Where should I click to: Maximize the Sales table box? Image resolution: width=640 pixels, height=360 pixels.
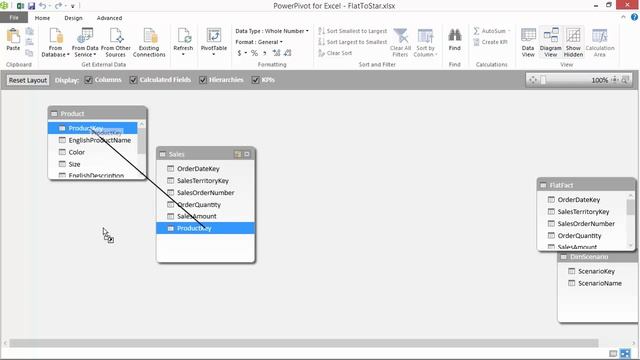[x=247, y=154]
